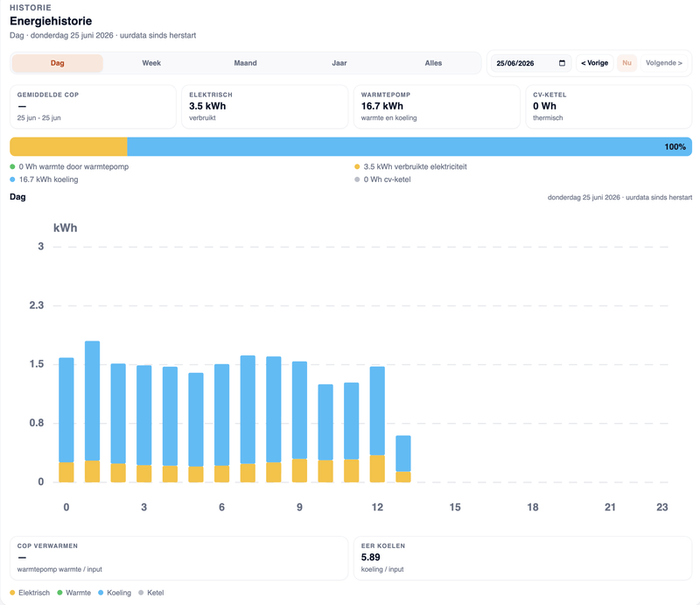The image size is (700, 605).
Task: Open the calendar picker icon in date field
Action: (x=562, y=63)
